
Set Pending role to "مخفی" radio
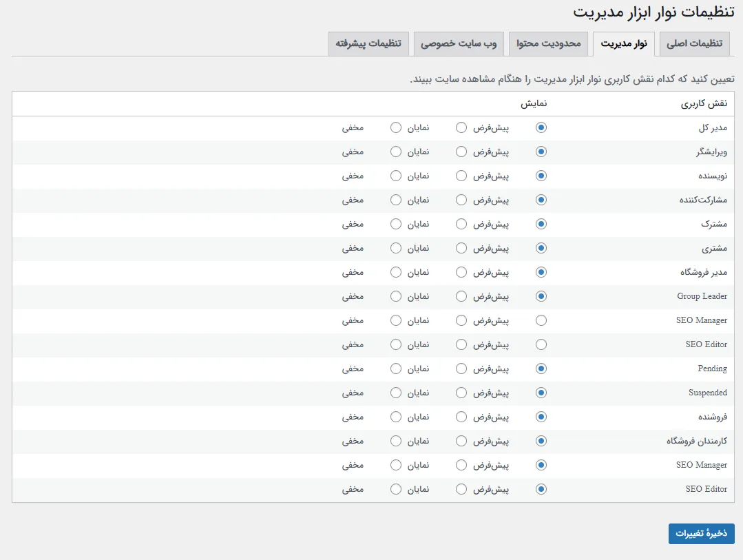396,369
